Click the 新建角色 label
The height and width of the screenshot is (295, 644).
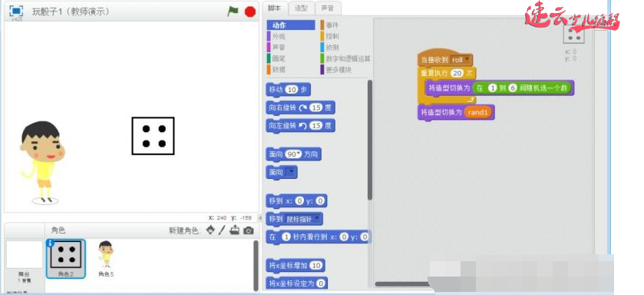[183, 230]
